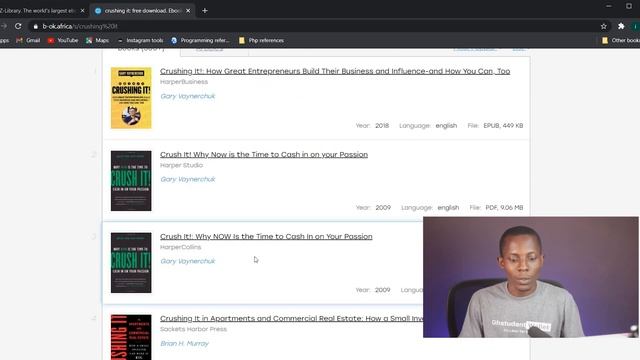This screenshot has width=640, height=360.
Task: Open Brian H. Murray author link
Action: (x=184, y=344)
